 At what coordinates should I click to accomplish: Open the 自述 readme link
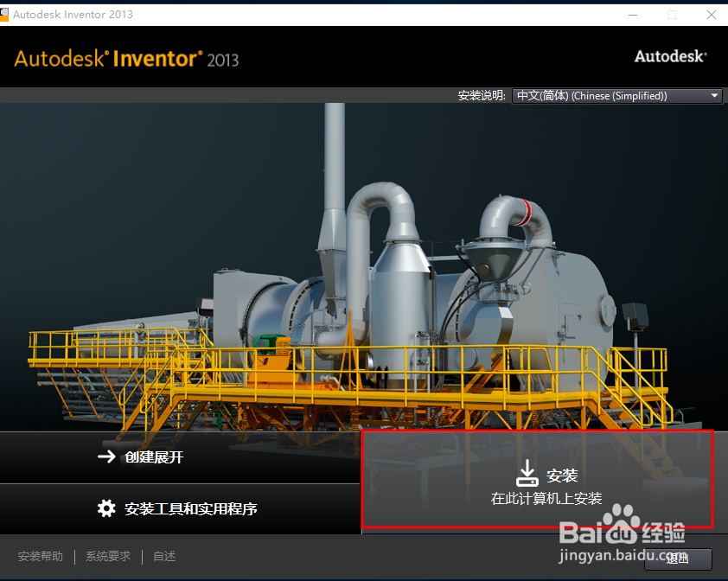click(x=164, y=556)
